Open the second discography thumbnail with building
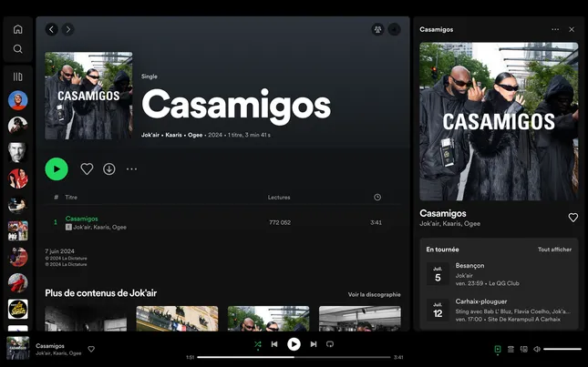 pos(177,319)
